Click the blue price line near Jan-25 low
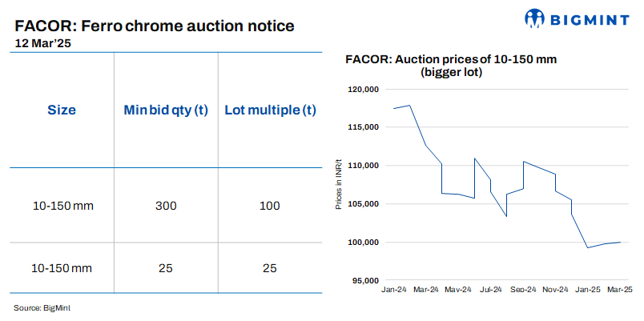Screen dimensions: 644x321 coord(588,247)
